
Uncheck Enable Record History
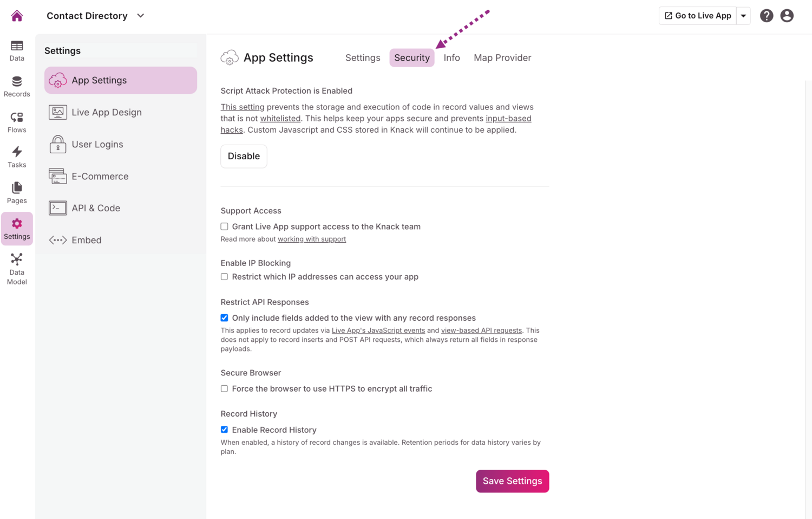pos(224,430)
